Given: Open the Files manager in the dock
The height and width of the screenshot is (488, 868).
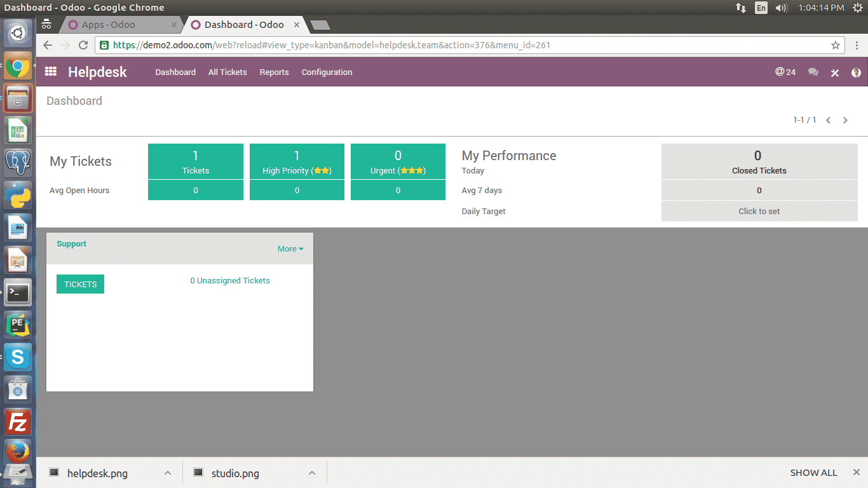Looking at the screenshot, I should coord(18,98).
